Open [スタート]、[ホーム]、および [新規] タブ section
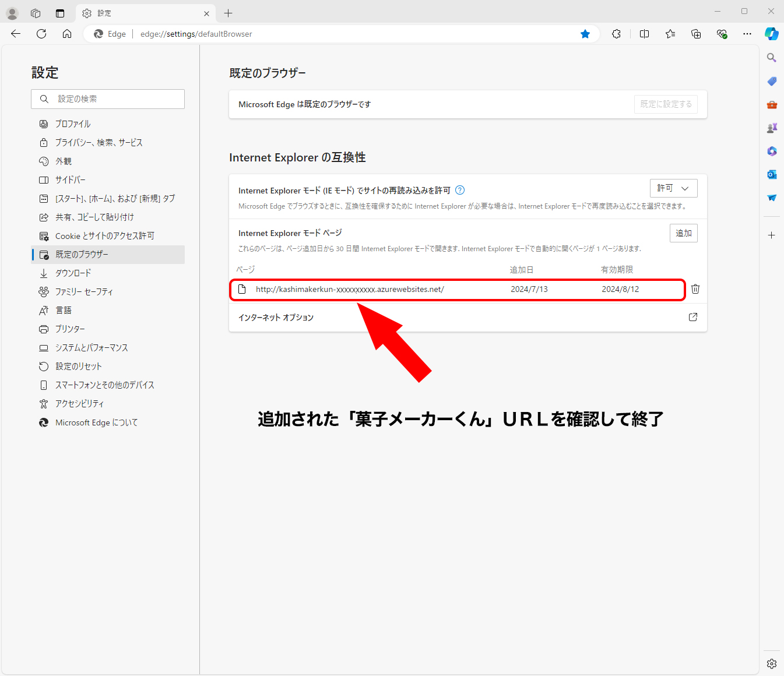The height and width of the screenshot is (676, 784). [108, 198]
